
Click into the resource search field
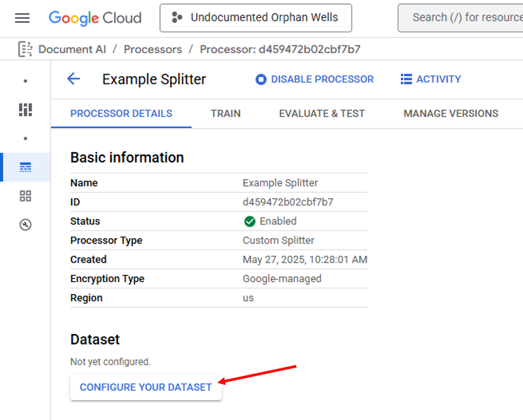click(466, 18)
